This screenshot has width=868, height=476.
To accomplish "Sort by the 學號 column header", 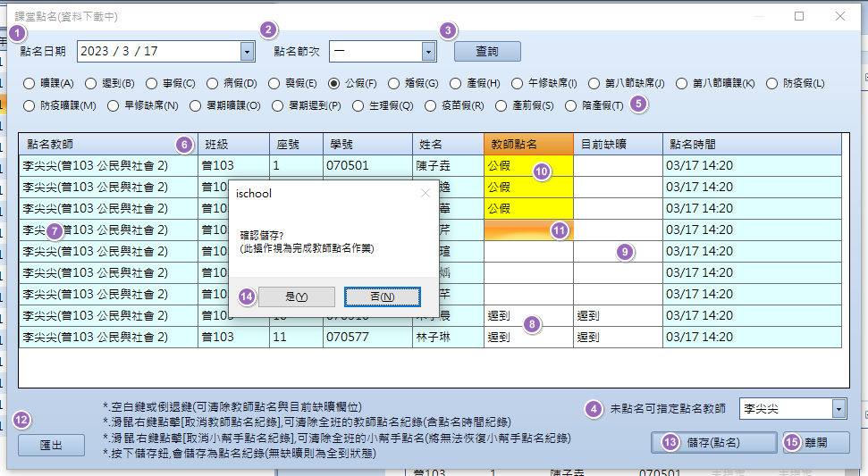I will (x=367, y=144).
